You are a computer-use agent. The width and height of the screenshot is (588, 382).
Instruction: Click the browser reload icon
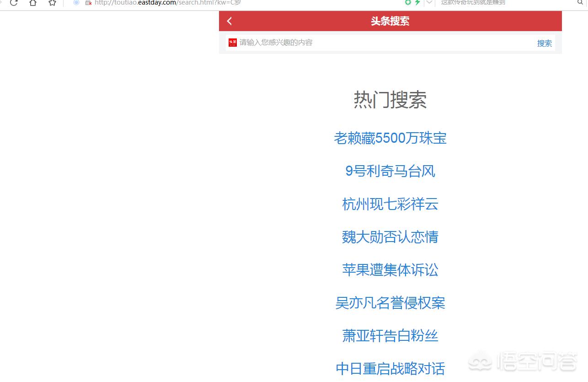[x=14, y=2]
